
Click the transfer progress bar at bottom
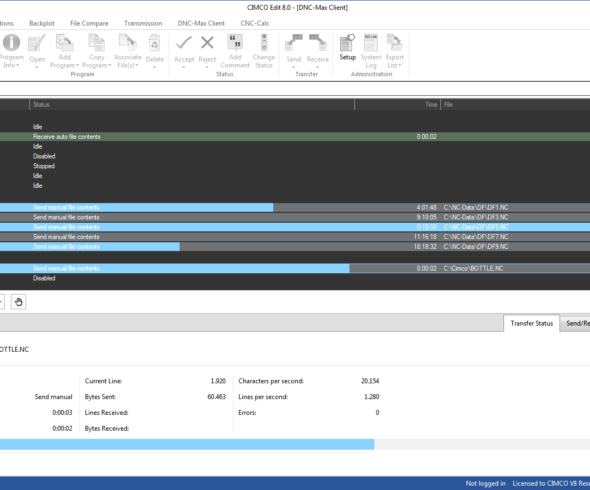(295, 444)
